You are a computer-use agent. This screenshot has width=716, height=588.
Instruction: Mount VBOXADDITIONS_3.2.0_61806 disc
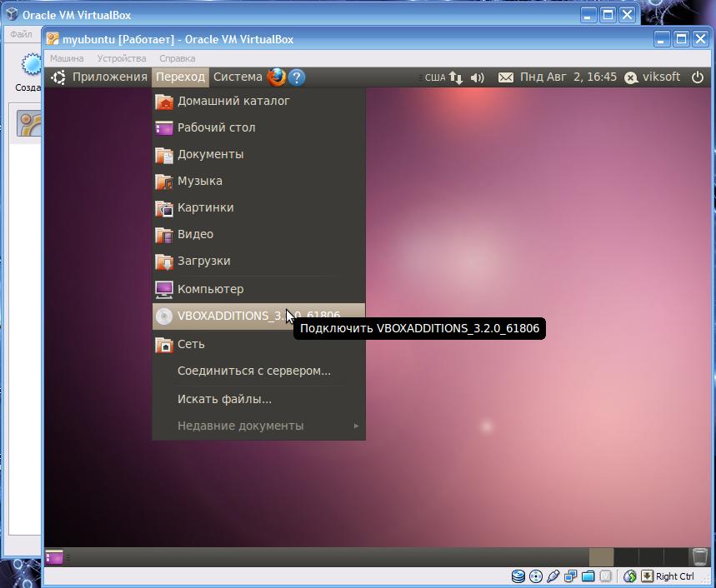(x=258, y=316)
